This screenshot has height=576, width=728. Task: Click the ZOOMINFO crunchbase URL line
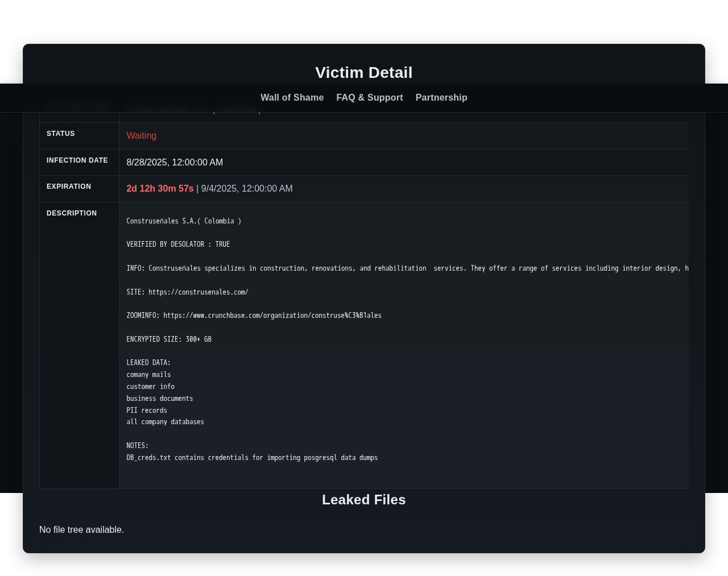[254, 316]
